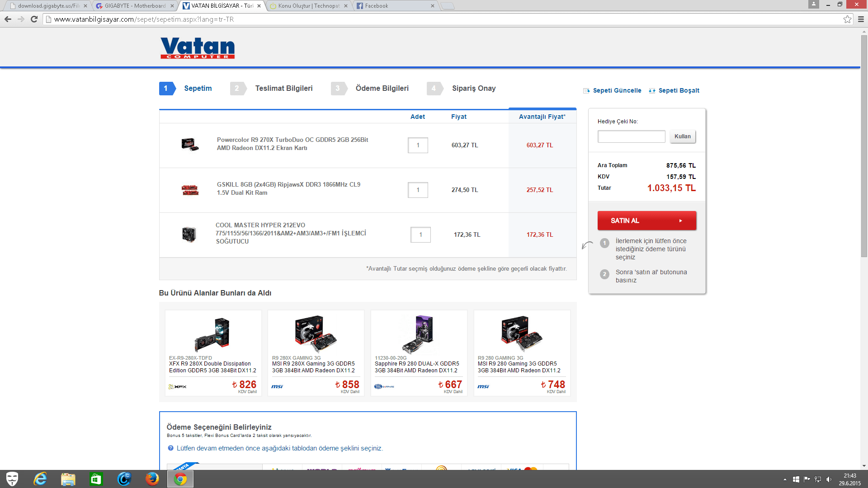Open the Chrome hamburger menu icon

[x=861, y=19]
